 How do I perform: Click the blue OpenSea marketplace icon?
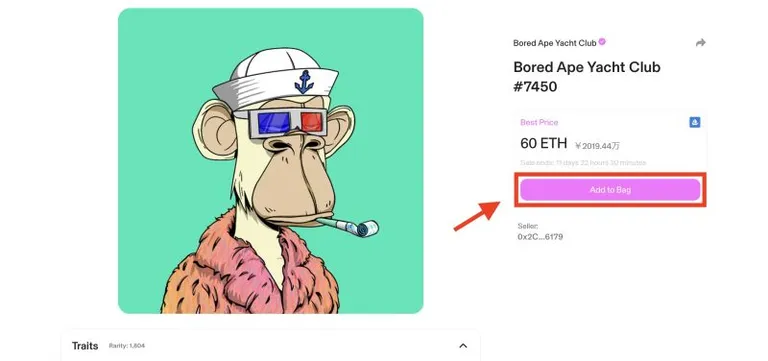695,122
